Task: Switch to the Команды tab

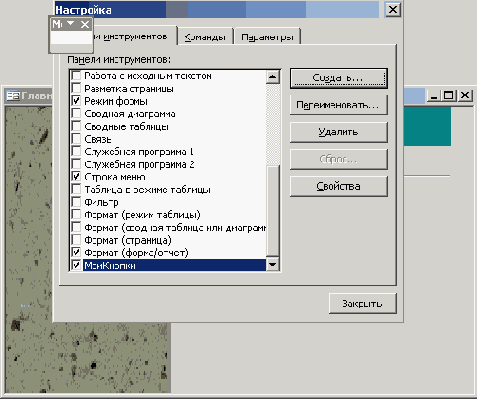Action: (205, 37)
